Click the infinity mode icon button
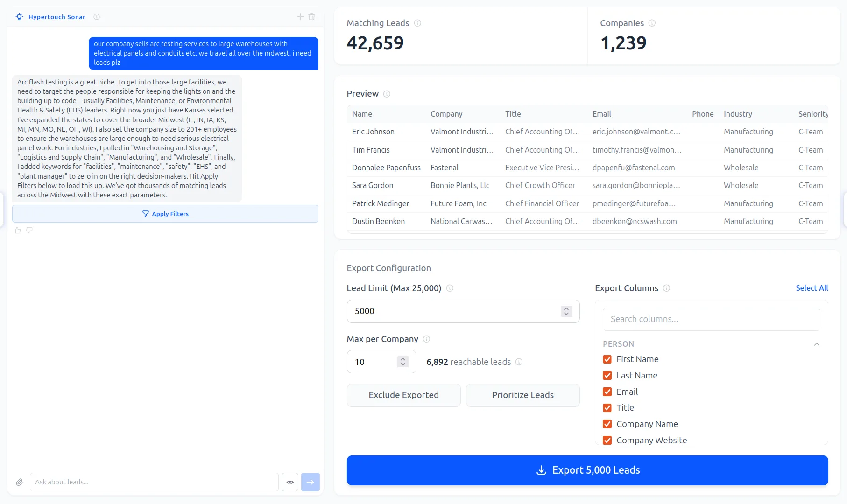 [x=290, y=482]
